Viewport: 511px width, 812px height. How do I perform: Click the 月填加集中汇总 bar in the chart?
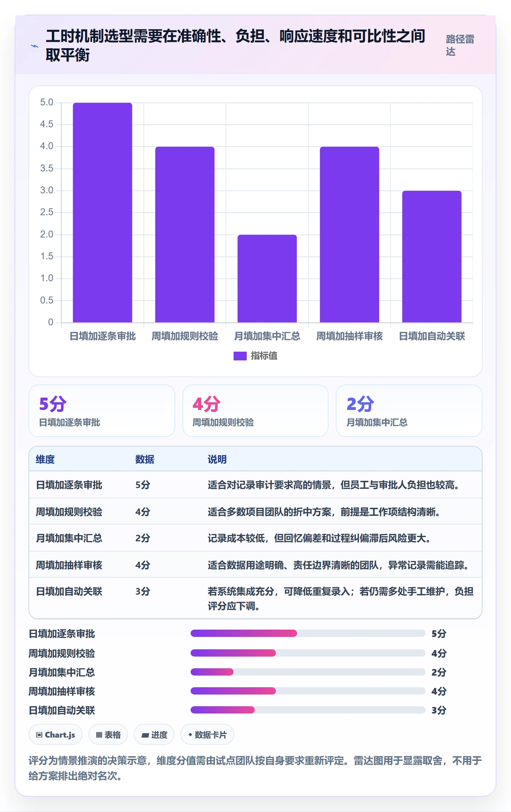[267, 279]
